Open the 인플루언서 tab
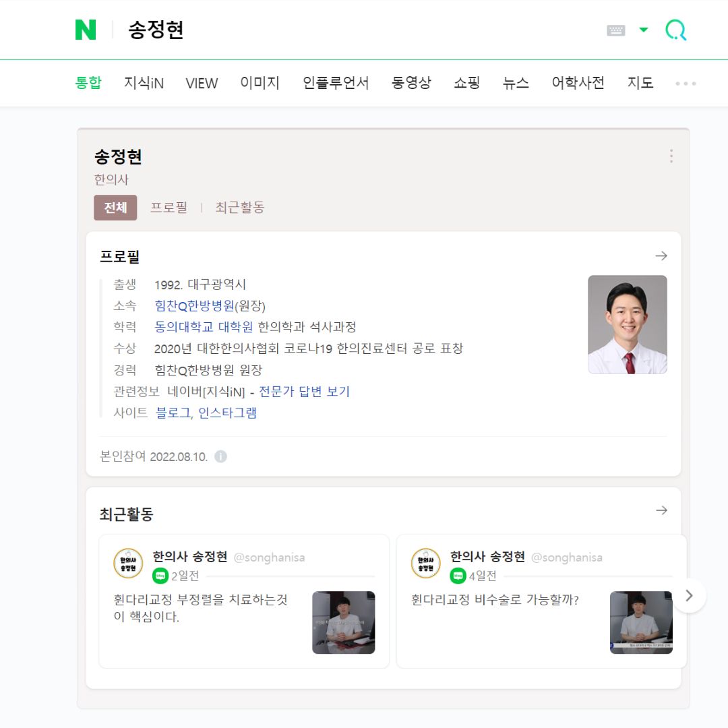This screenshot has height=728, width=728. pyautogui.click(x=336, y=83)
